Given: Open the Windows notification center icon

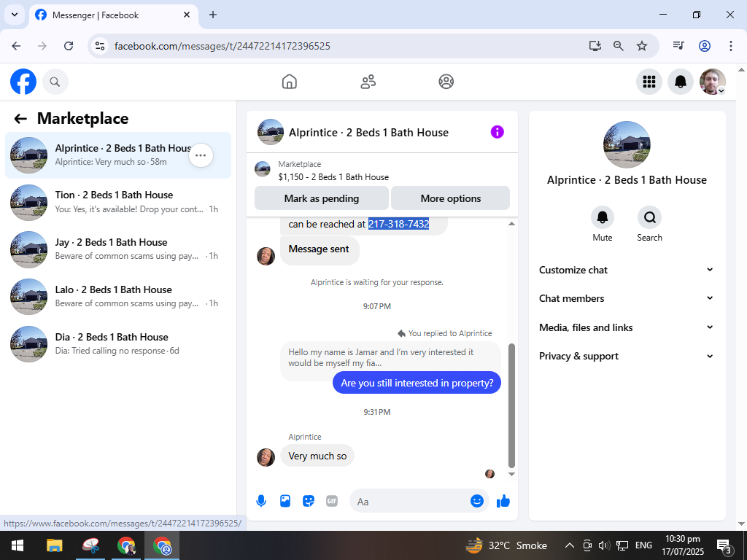Looking at the screenshot, I should click(x=724, y=545).
